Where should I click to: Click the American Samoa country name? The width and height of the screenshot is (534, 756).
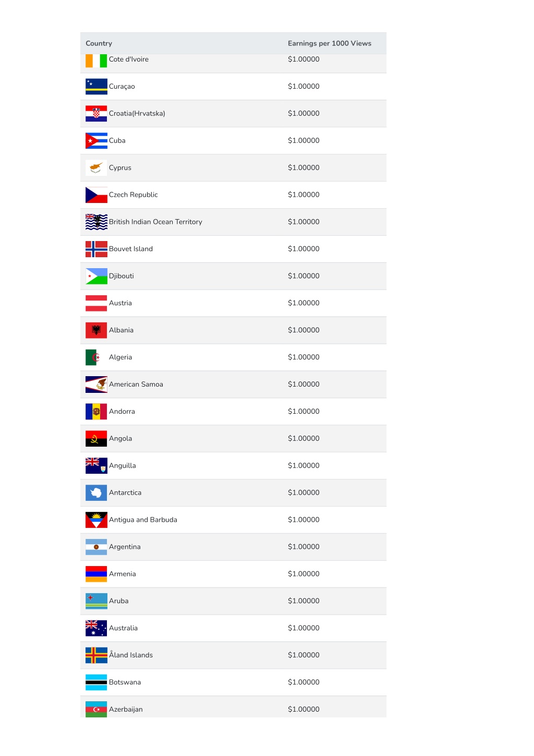point(136,385)
